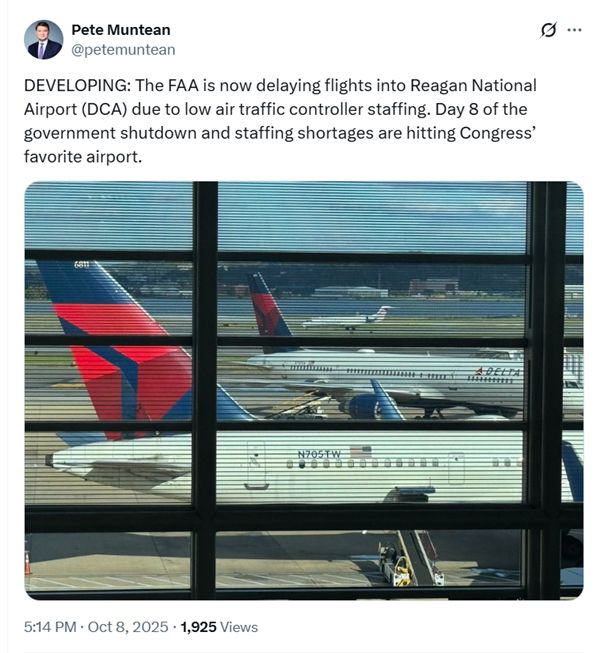Click the small distant jet on runway
The height and width of the screenshot is (653, 600).
pyautogui.click(x=347, y=320)
